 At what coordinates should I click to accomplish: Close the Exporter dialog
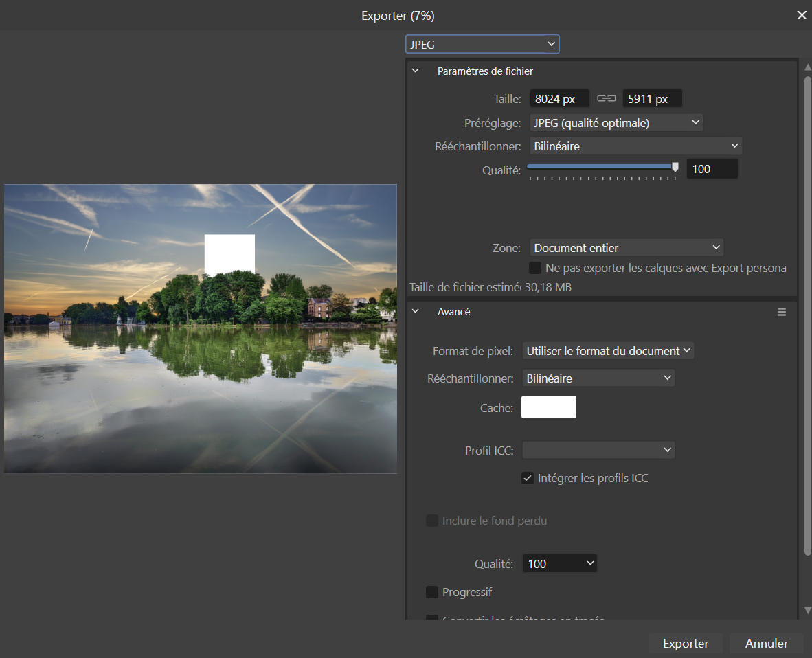point(801,14)
